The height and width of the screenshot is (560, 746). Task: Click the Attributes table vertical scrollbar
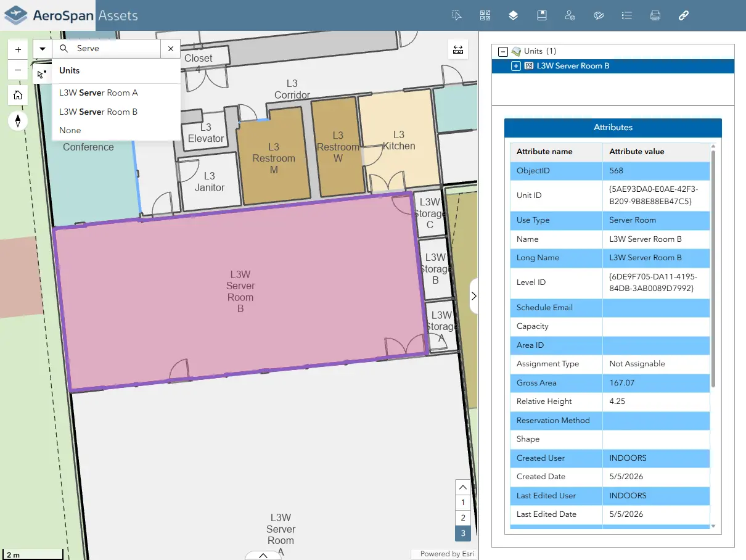[713, 268]
